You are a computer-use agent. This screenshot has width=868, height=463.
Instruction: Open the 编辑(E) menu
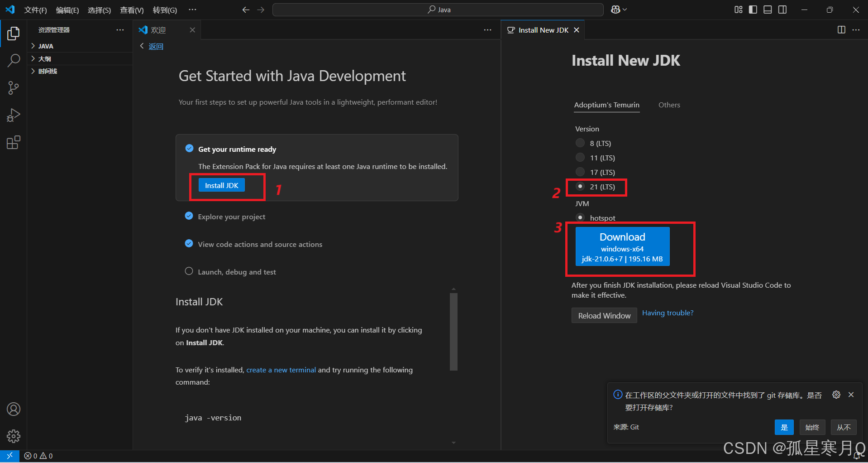point(67,10)
